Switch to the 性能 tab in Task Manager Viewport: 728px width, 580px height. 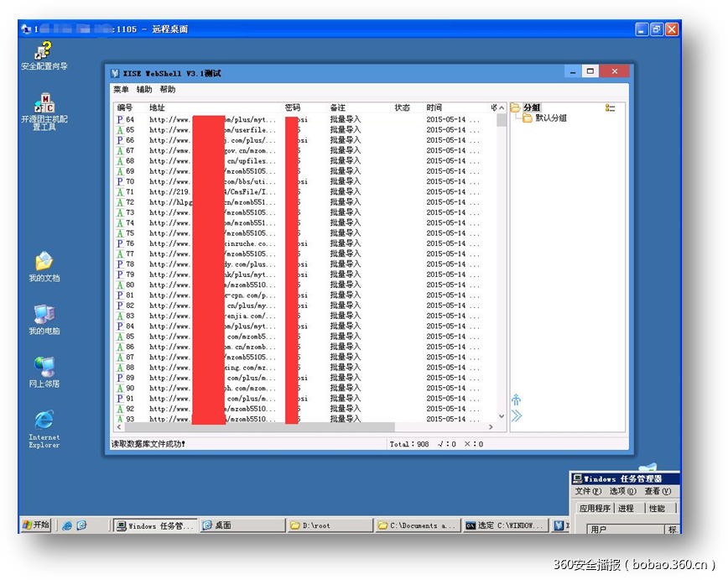657,509
